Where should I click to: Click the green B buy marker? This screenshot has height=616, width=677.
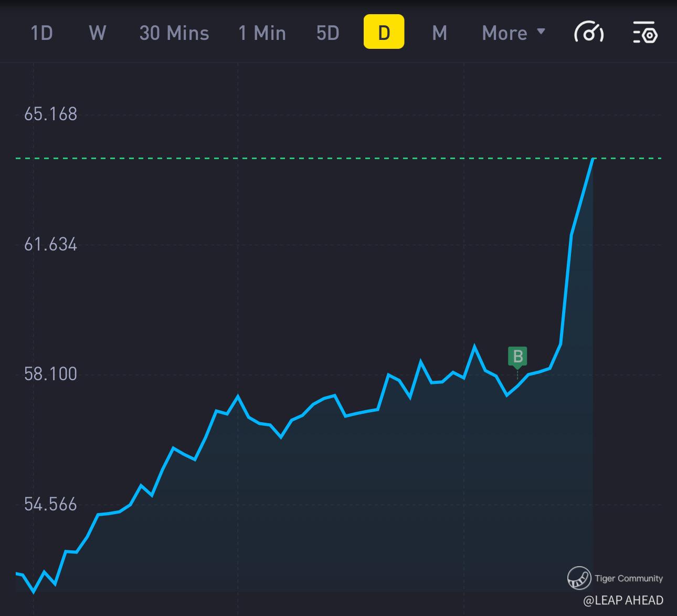[517, 356]
